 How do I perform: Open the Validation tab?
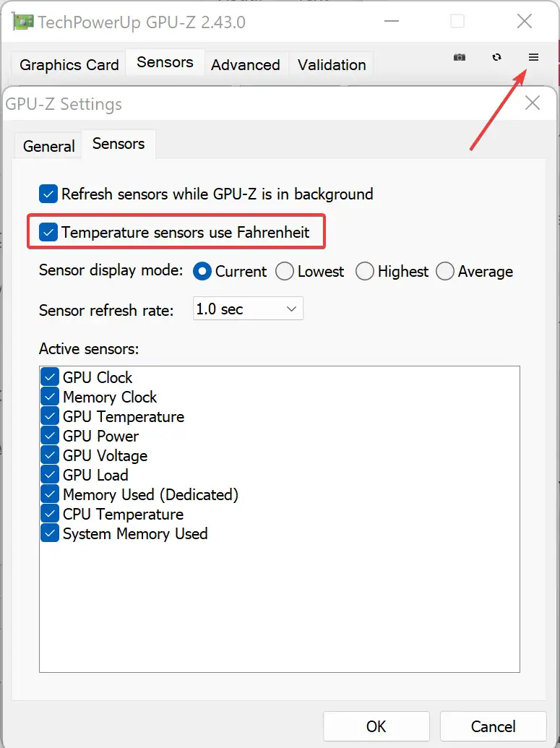pos(332,64)
